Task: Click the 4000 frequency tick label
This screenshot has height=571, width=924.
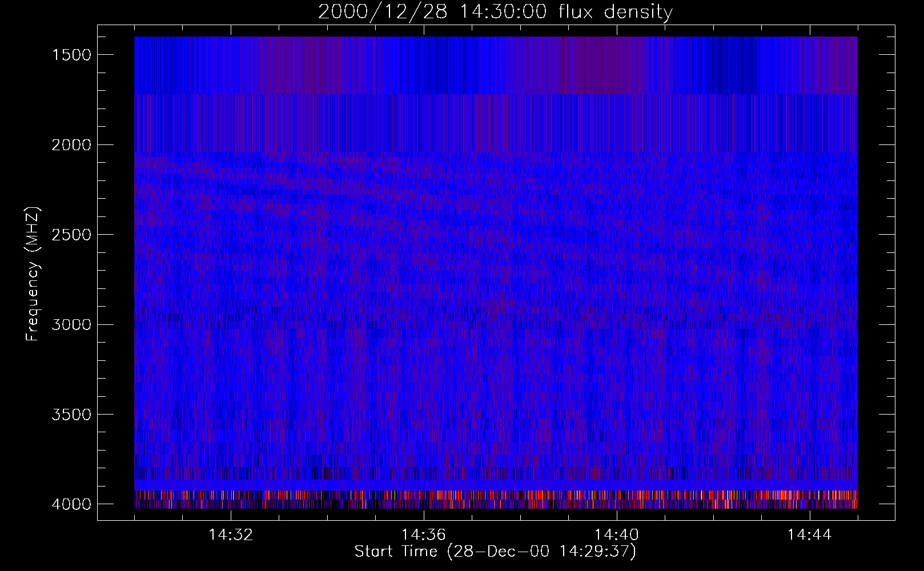Action: [x=71, y=504]
